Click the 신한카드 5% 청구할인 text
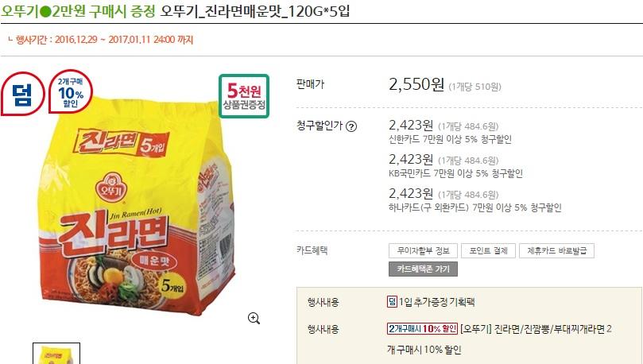 click(x=451, y=139)
